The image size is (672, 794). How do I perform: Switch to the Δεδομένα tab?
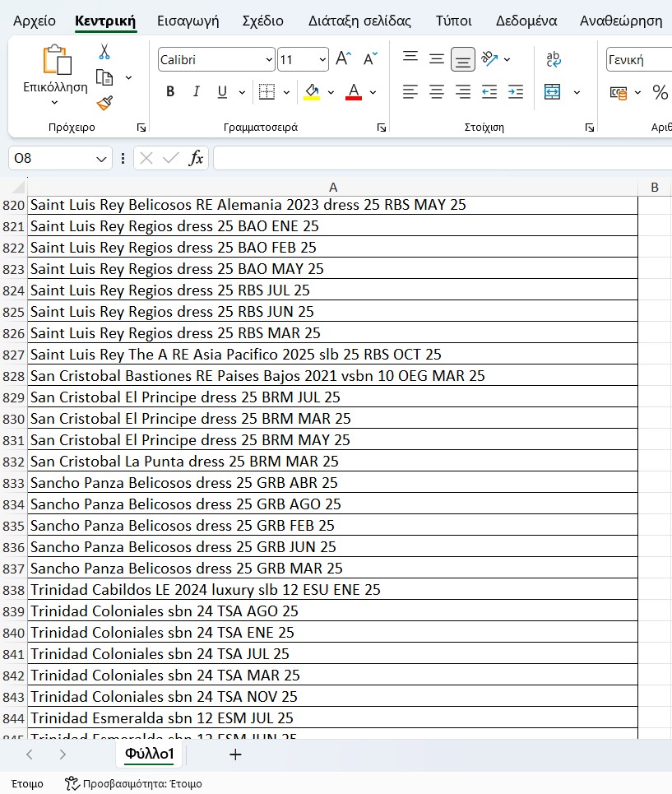[526, 21]
